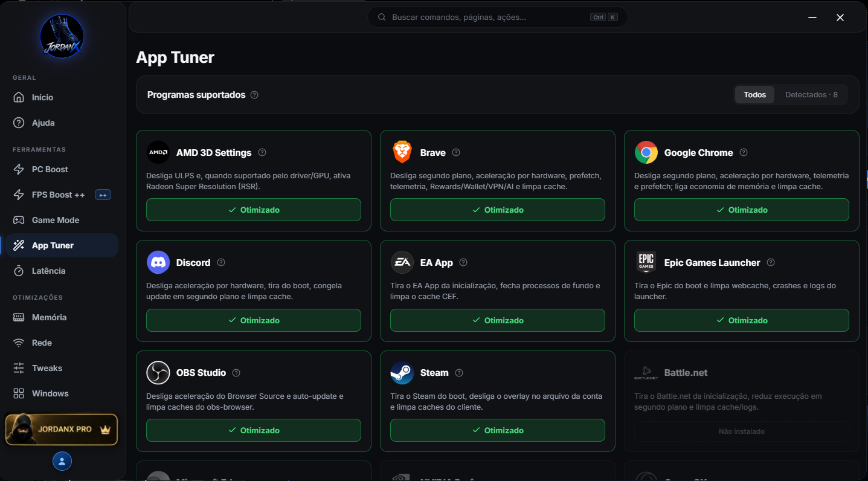Click the Battle.net logo icon
The height and width of the screenshot is (481, 868).
pyautogui.click(x=646, y=373)
